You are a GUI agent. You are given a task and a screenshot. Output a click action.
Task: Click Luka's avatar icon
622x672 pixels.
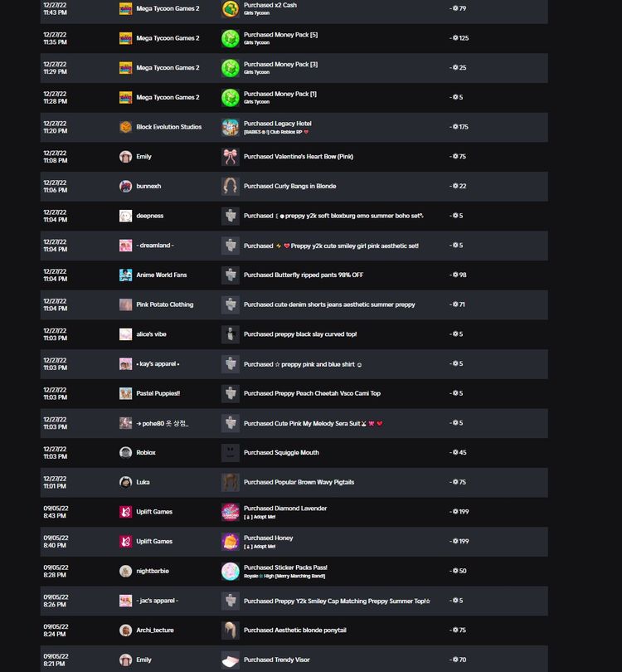point(125,482)
